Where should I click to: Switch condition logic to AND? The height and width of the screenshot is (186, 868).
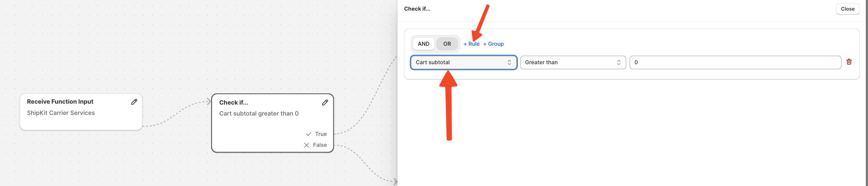(423, 44)
